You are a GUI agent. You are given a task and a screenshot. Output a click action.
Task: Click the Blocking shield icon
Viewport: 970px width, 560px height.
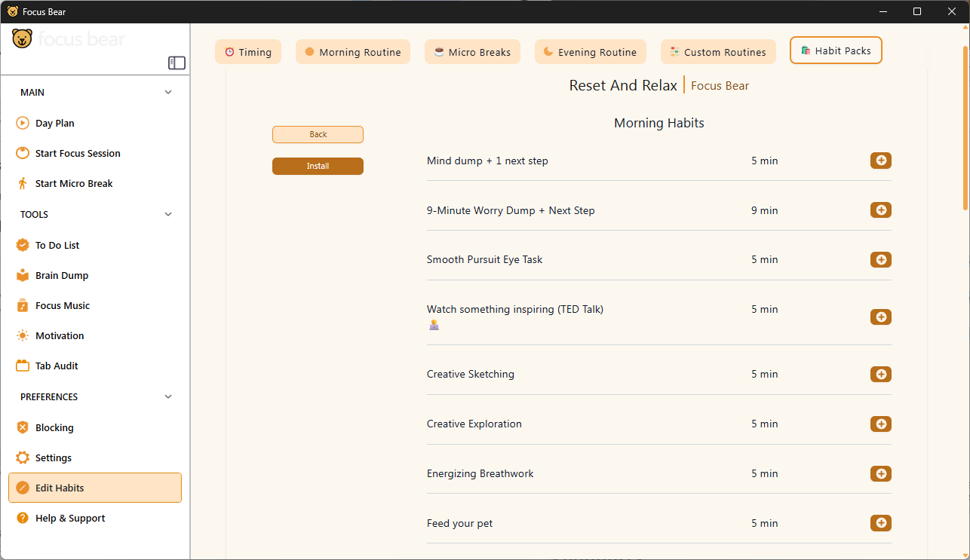(x=23, y=427)
